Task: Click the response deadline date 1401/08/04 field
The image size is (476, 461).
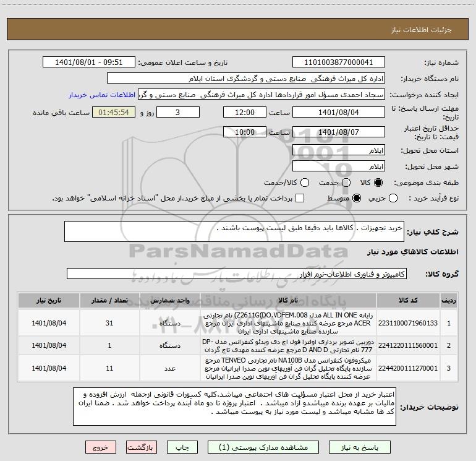Action: point(339,112)
